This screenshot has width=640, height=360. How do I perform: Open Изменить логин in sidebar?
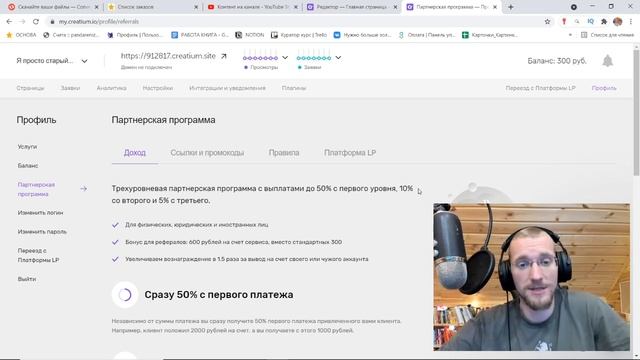[x=40, y=213]
